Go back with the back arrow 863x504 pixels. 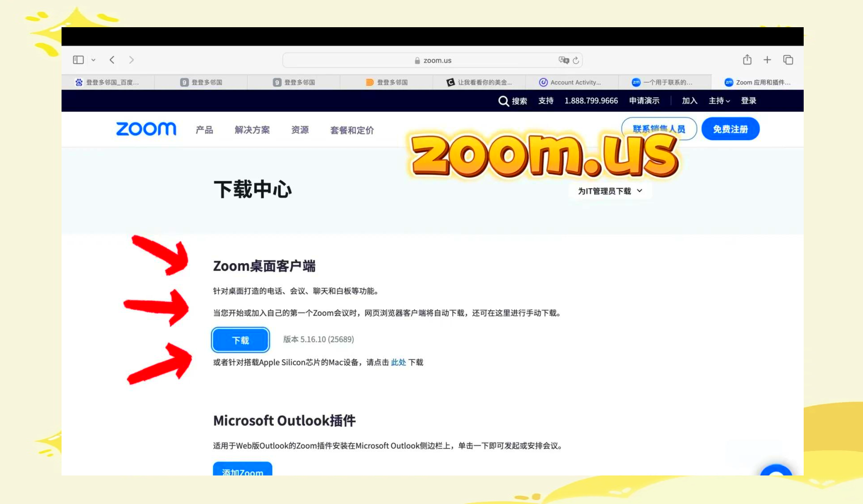tap(112, 60)
